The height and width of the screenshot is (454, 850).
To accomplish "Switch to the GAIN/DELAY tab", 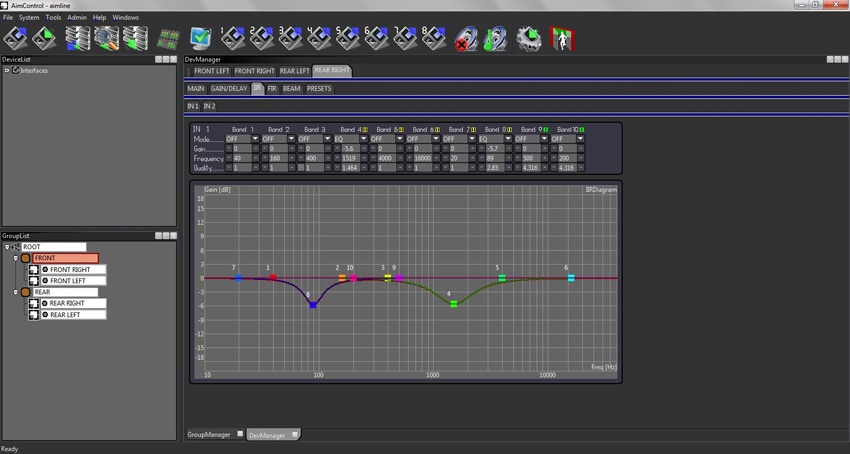I will (x=229, y=88).
